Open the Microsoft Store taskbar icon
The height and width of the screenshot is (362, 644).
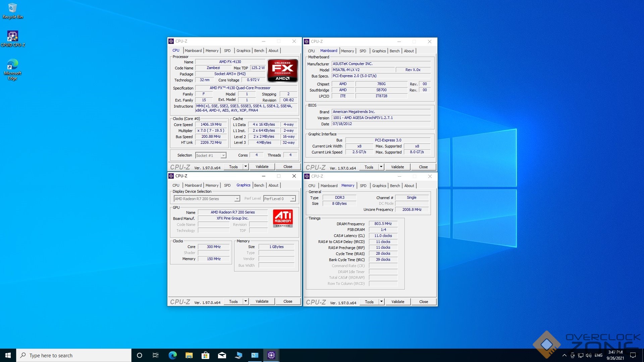(205, 355)
